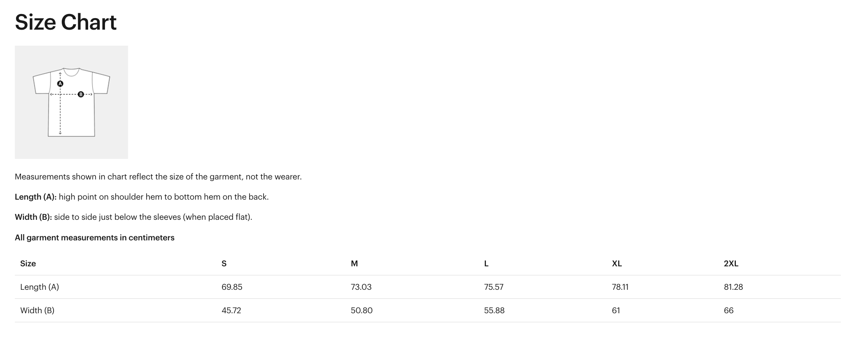Click the 'All garment measurements in centimeters' text

pos(95,238)
